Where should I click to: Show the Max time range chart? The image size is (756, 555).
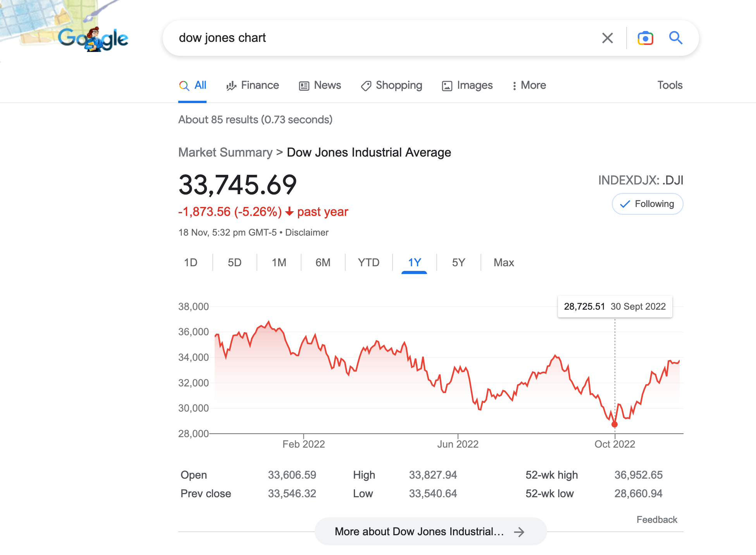504,262
